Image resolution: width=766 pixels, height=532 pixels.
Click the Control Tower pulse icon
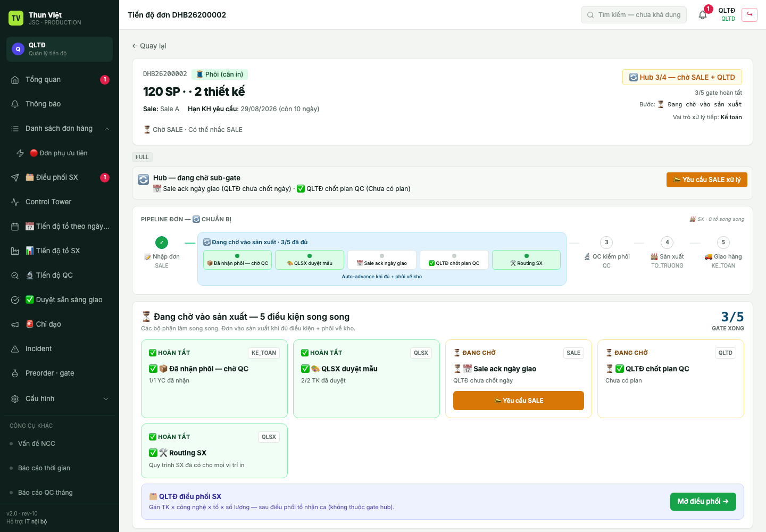[x=15, y=202]
